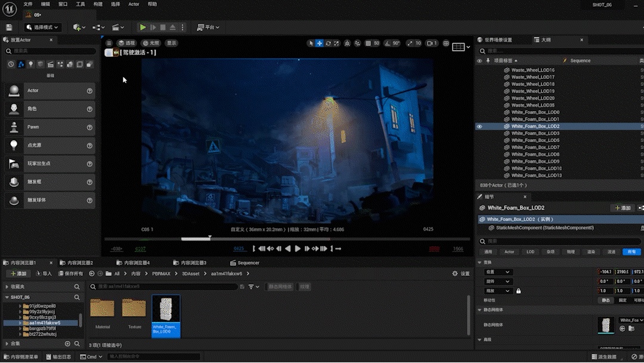This screenshot has width=644, height=363.
Task: Select the LOD filter button in details
Action: (x=531, y=252)
